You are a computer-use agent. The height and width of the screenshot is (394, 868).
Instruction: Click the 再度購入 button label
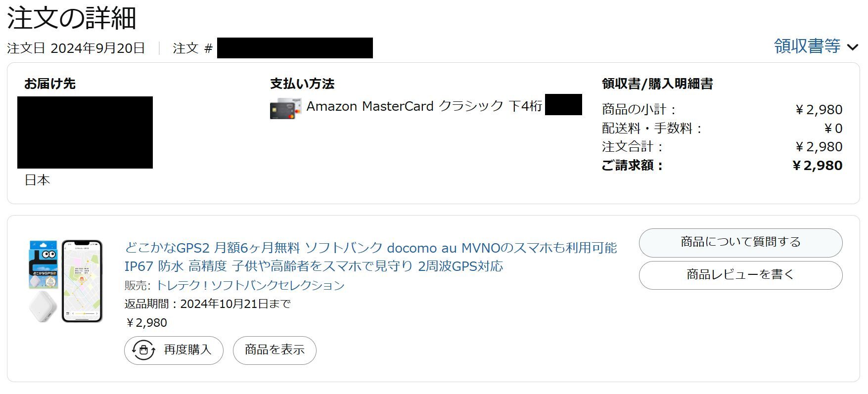point(187,350)
